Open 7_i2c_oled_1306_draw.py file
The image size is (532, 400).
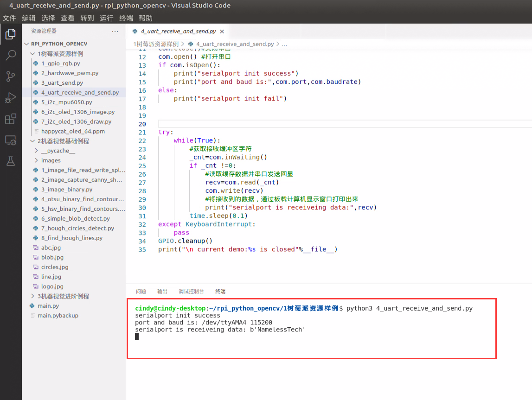pyautogui.click(x=77, y=122)
